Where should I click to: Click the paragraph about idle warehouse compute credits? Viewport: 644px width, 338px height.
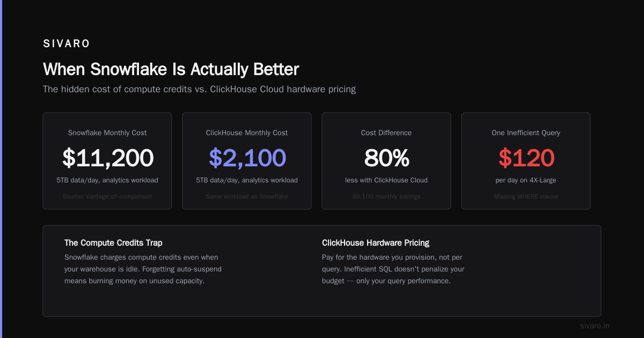[x=143, y=269]
